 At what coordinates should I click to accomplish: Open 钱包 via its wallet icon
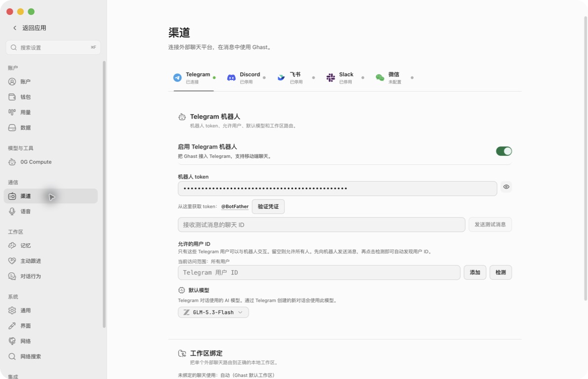pos(12,97)
